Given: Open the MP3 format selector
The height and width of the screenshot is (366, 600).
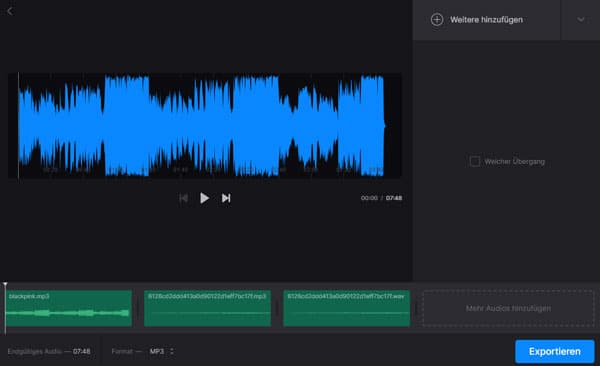Looking at the screenshot, I should coord(161,351).
